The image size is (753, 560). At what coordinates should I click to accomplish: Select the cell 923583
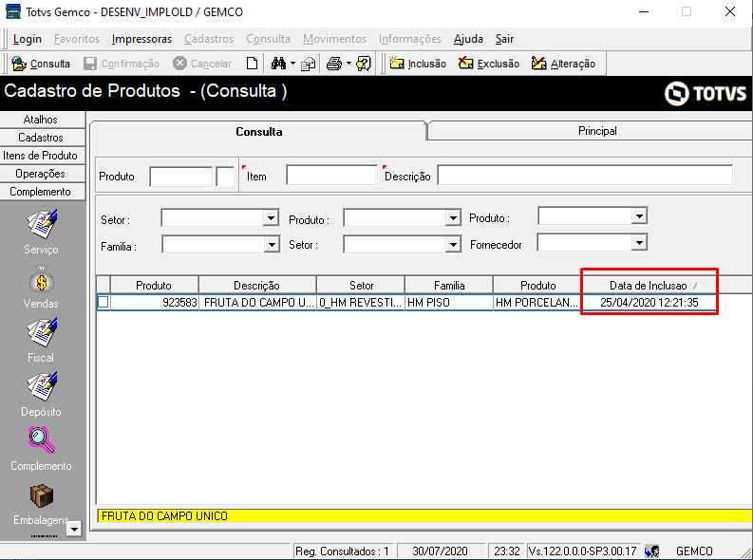pyautogui.click(x=154, y=303)
